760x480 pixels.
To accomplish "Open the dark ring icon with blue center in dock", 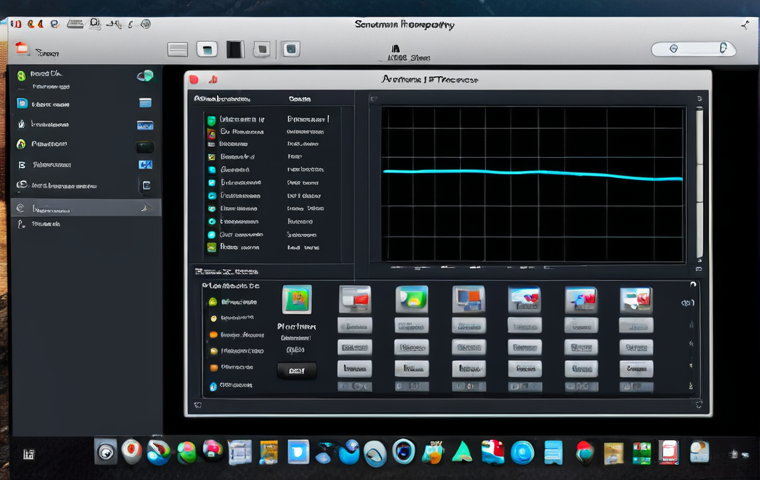I will 404,452.
